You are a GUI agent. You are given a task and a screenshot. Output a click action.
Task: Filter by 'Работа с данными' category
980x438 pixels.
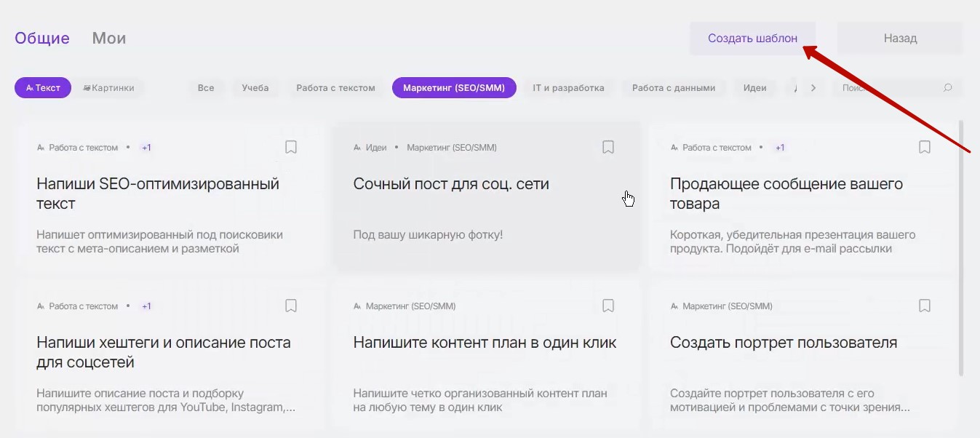tap(673, 88)
